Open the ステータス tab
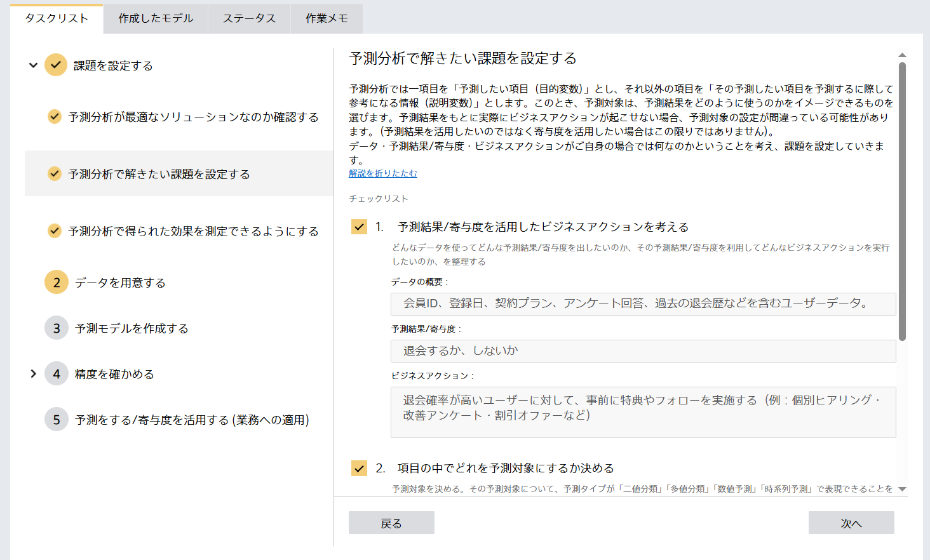 point(249,18)
